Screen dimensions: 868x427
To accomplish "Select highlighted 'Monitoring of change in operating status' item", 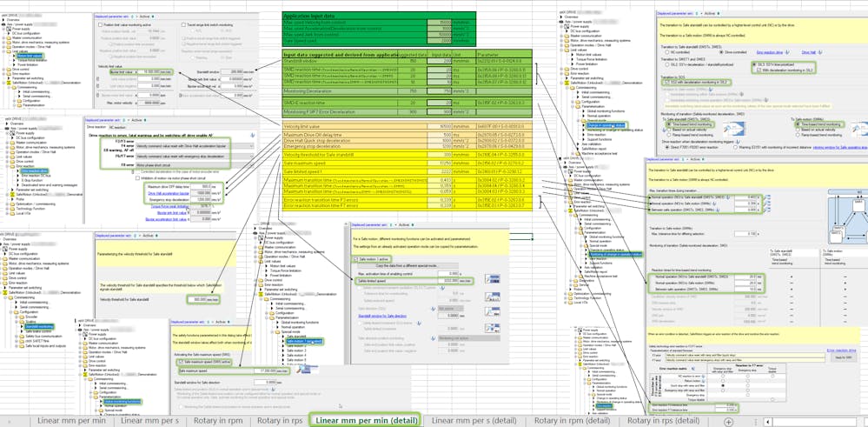I will point(617,254).
